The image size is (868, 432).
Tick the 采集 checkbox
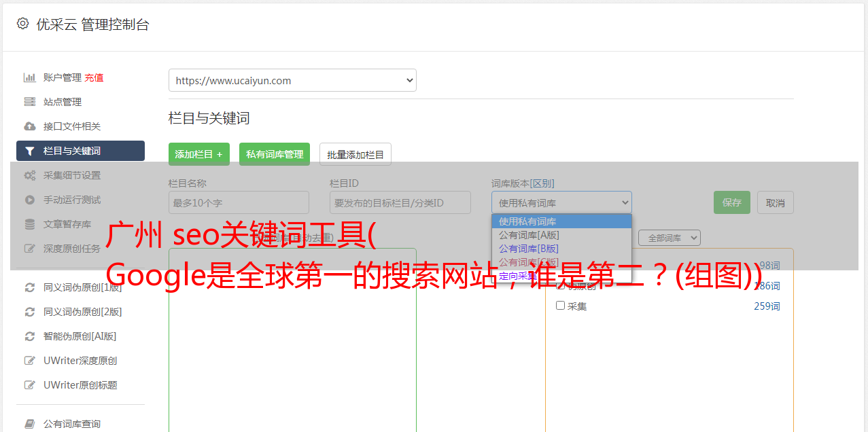coord(561,306)
